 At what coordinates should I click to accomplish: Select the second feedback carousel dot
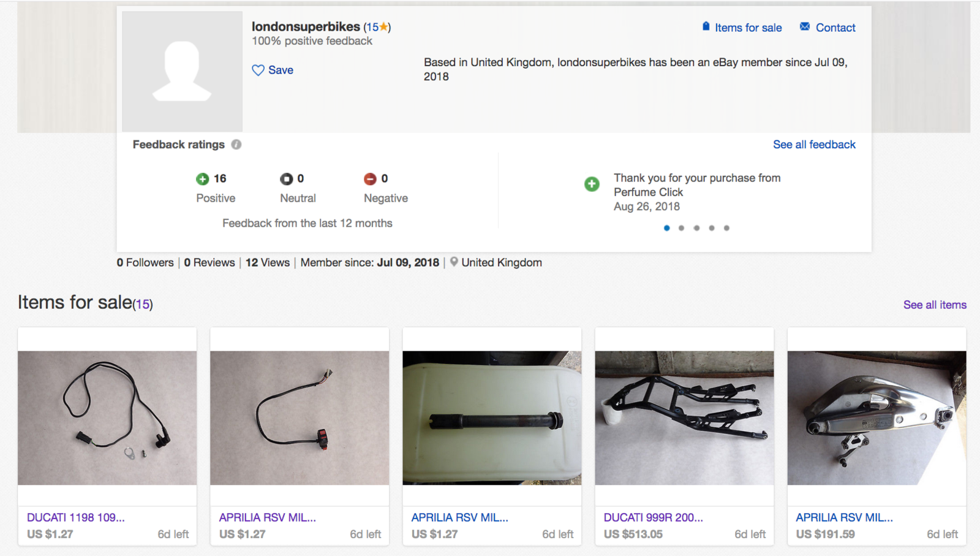[681, 228]
